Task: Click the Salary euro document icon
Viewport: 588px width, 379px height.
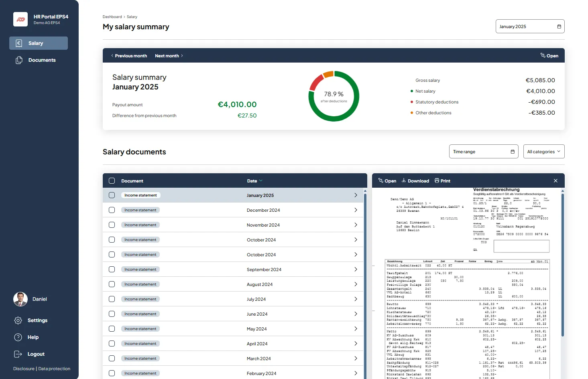Action: pos(19,43)
